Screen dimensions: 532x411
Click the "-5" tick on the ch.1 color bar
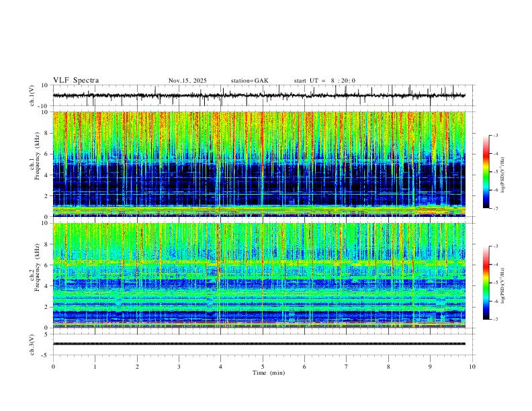click(x=495, y=172)
